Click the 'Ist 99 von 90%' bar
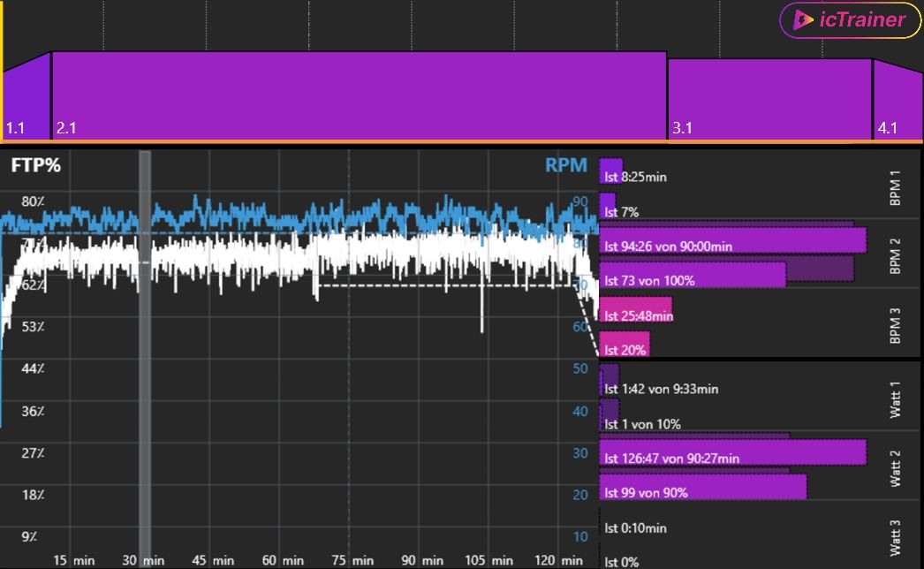Screen dimensions: 924x569 (x=703, y=487)
